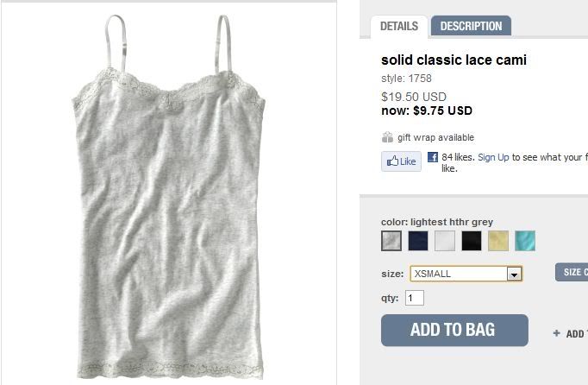Select the DETAILS tab

pyautogui.click(x=399, y=26)
